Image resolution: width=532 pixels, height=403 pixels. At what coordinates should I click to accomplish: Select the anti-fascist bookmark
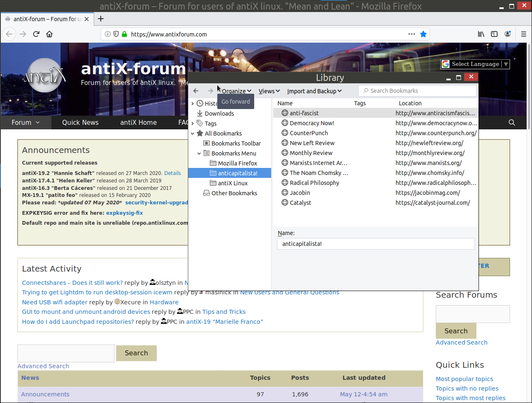[x=375, y=113]
